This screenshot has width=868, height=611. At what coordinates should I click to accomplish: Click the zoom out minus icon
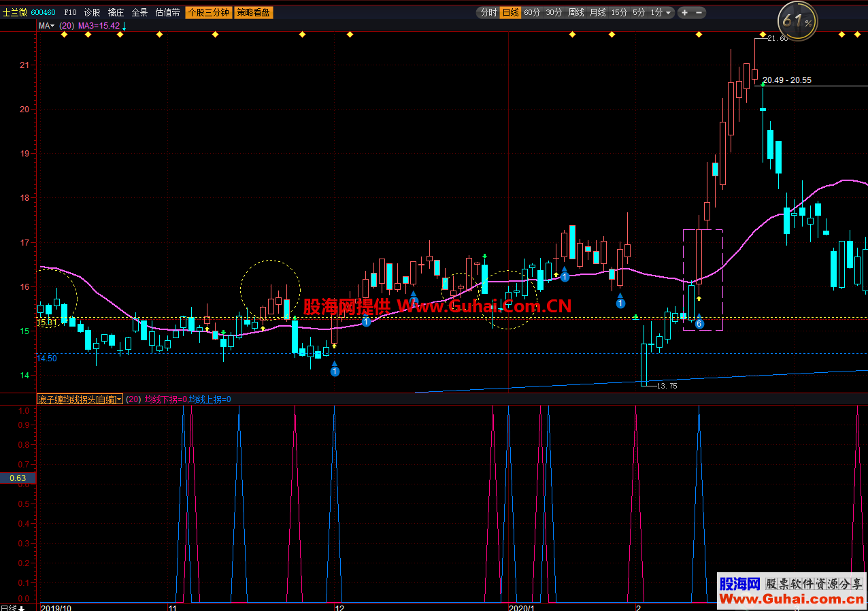click(699, 12)
